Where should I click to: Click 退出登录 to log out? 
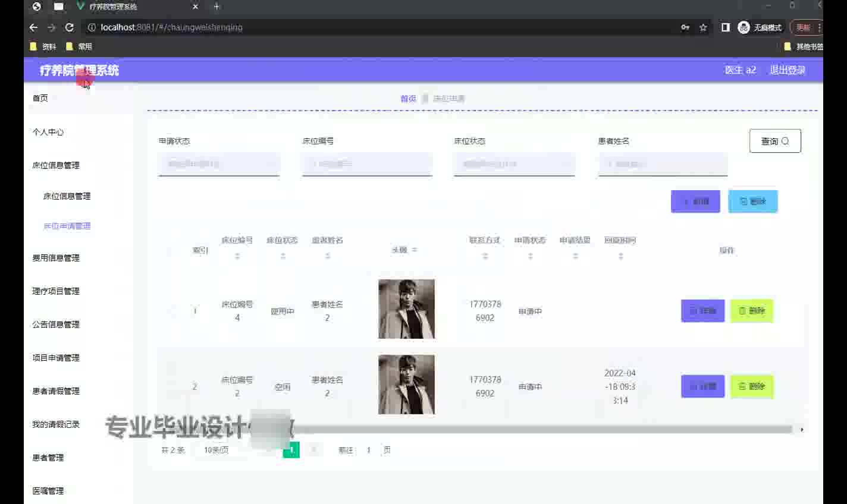pos(788,70)
